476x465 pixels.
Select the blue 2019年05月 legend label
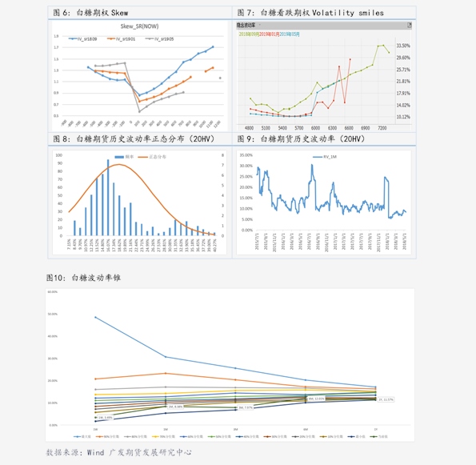pyautogui.click(x=290, y=34)
